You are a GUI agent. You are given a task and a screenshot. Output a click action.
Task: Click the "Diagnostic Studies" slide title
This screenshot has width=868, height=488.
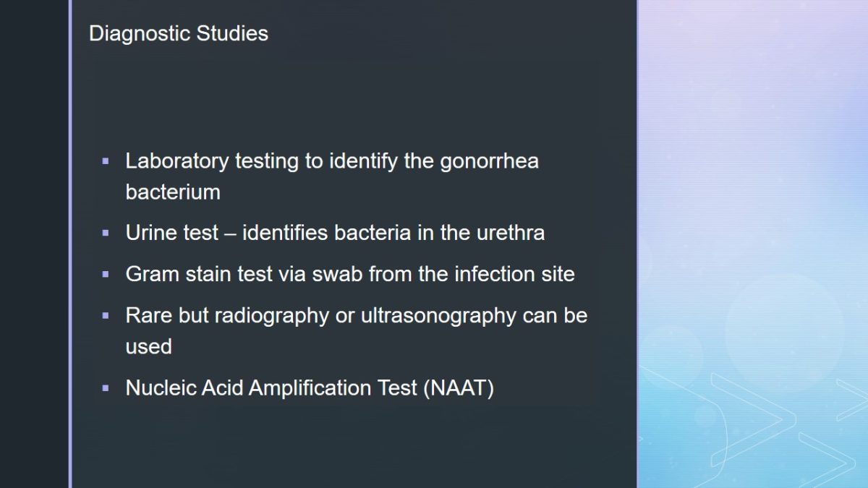[178, 33]
